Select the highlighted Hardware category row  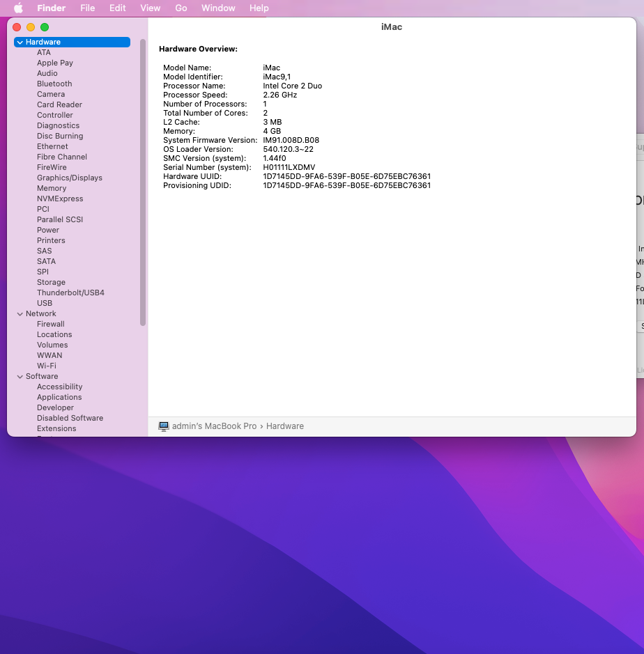tap(72, 42)
